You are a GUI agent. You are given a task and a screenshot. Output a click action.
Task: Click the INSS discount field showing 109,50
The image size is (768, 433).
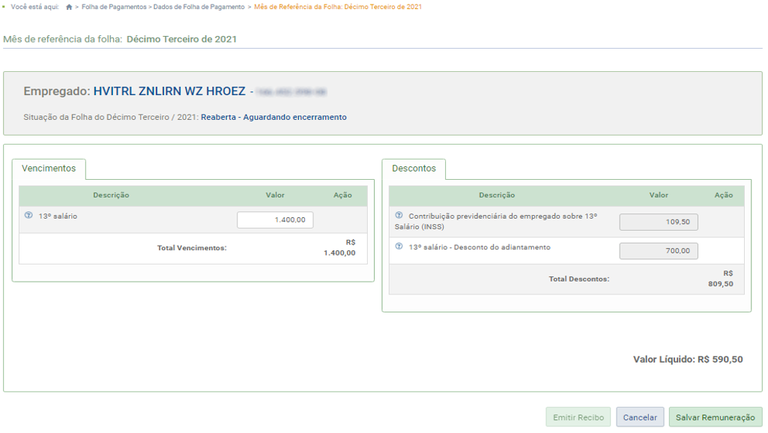point(658,222)
